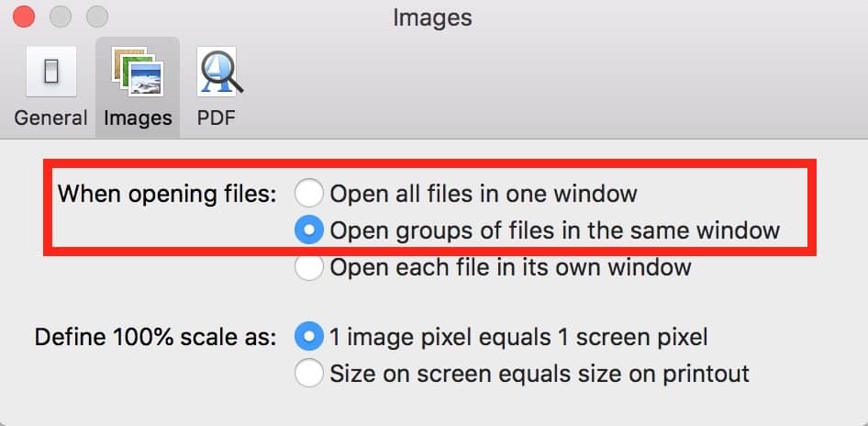Click the 'When opening files:' label
The image size is (868, 426).
coord(166,194)
